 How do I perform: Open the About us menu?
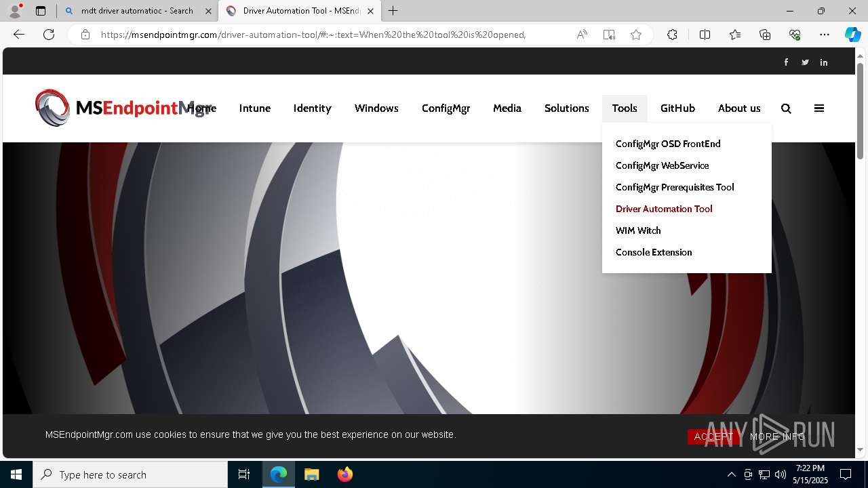click(739, 108)
